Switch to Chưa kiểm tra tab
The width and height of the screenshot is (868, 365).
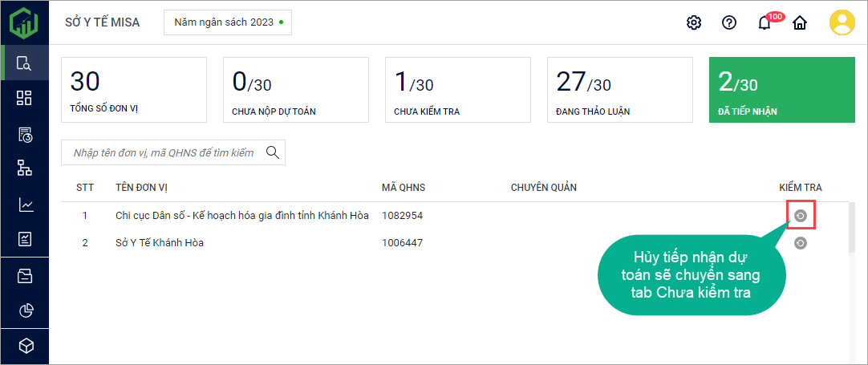(x=456, y=90)
